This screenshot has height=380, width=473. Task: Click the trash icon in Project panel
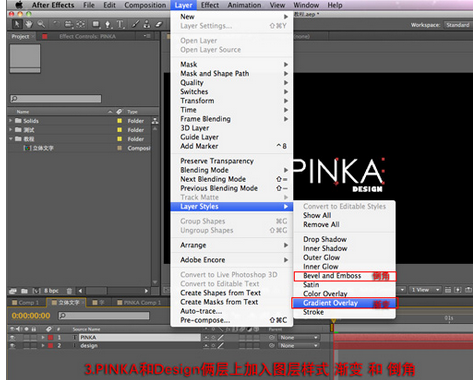(69, 291)
